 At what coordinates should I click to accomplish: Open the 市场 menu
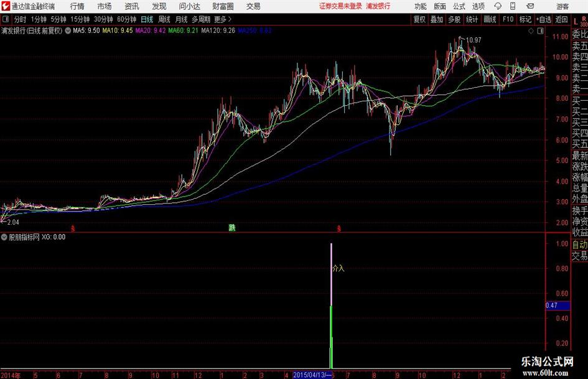[x=105, y=6]
